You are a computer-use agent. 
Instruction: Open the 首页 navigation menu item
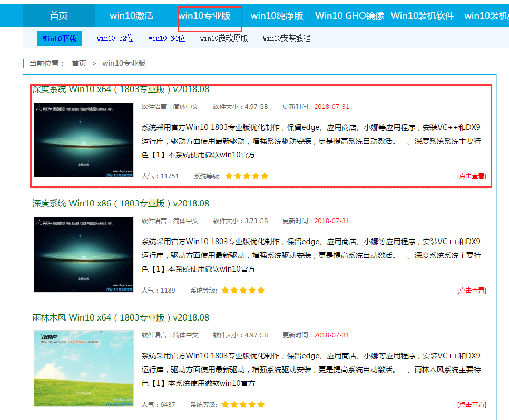click(x=58, y=16)
